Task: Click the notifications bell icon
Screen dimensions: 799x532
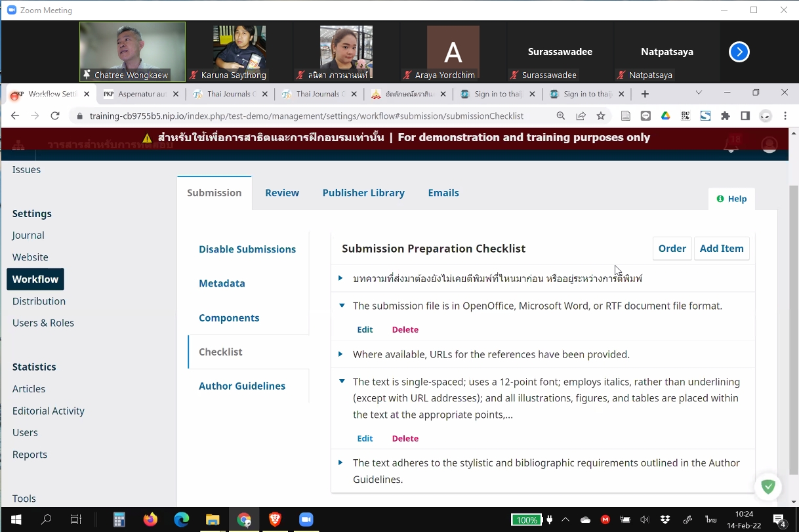Action: pyautogui.click(x=730, y=145)
